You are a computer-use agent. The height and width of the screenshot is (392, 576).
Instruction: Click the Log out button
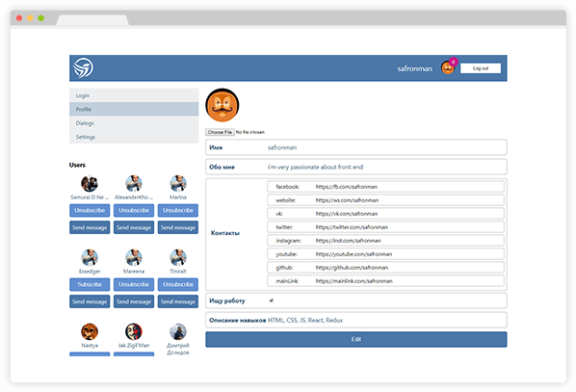(x=481, y=68)
